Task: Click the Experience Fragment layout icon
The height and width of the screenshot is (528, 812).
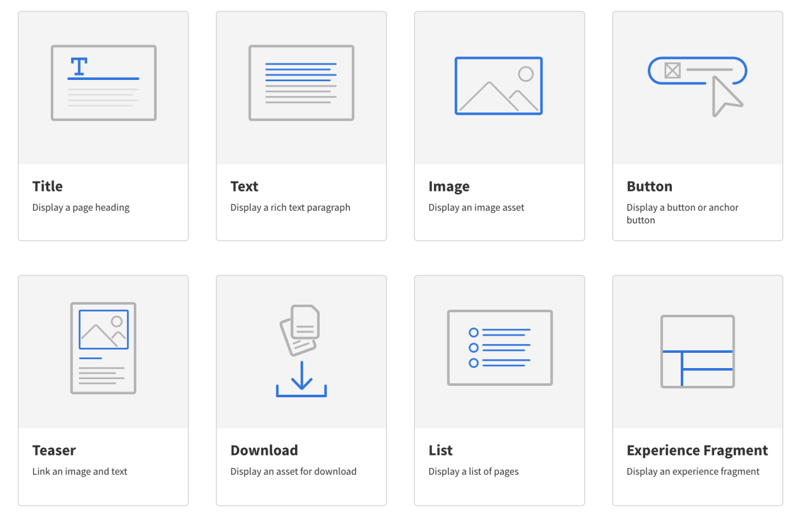Action: click(697, 351)
